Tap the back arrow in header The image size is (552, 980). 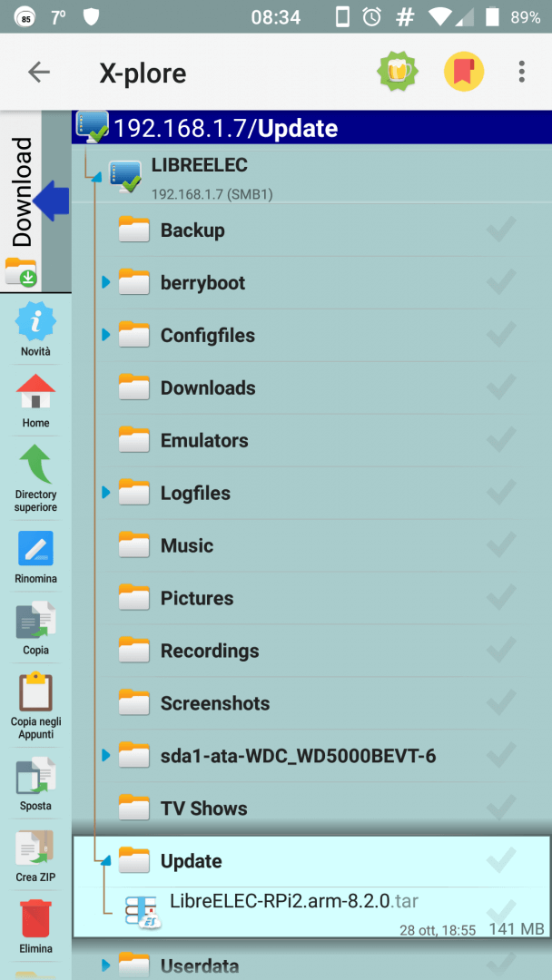(x=39, y=73)
